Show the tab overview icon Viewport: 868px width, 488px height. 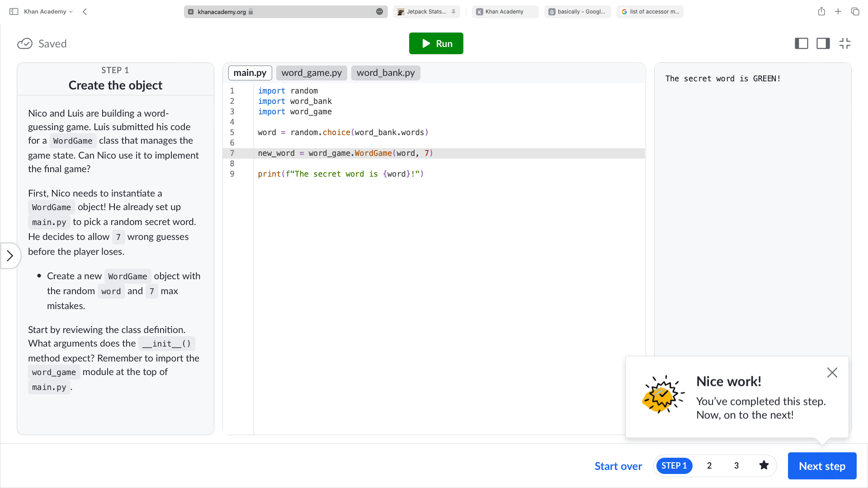tap(855, 12)
